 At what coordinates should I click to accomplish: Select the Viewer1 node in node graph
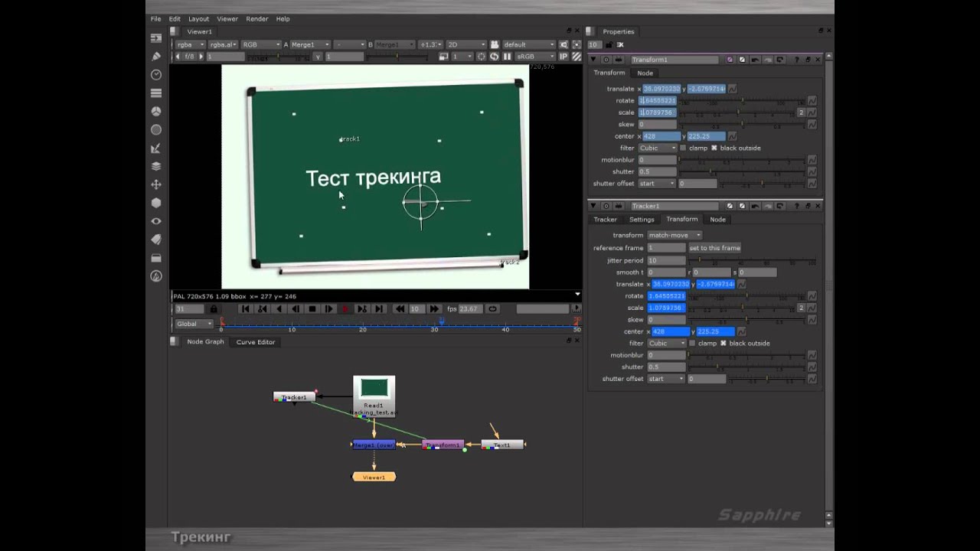[374, 477]
